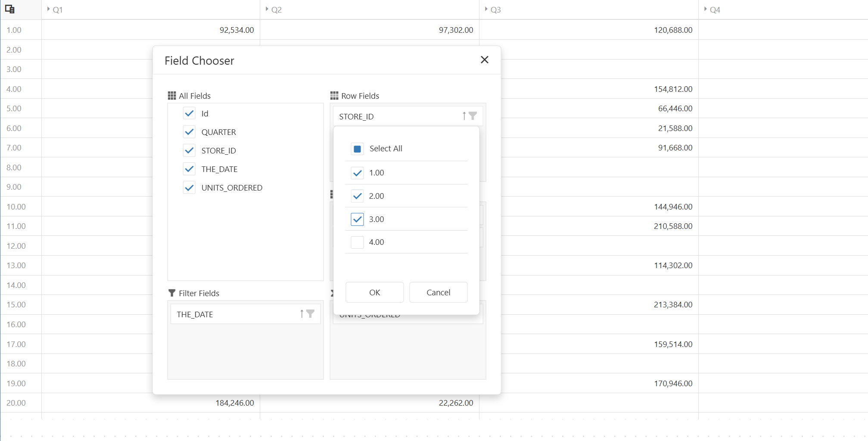Uncheck the QUARTER field checkbox
This screenshot has width=868, height=441.
click(189, 132)
